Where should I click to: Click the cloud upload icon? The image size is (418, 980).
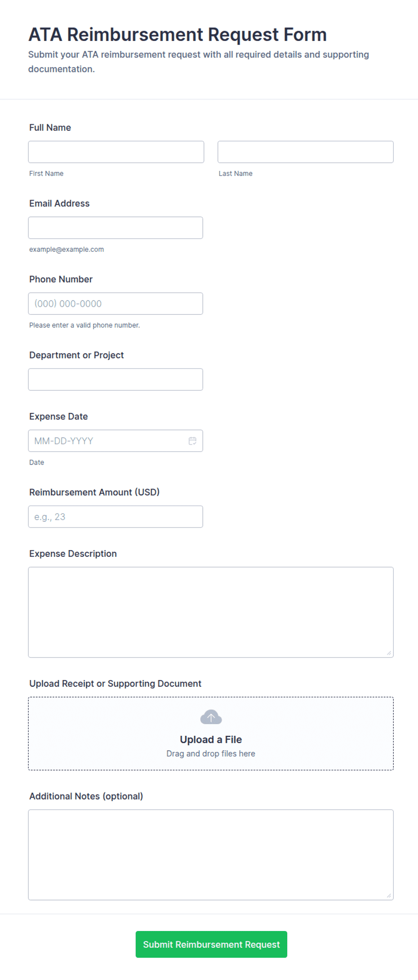click(211, 717)
